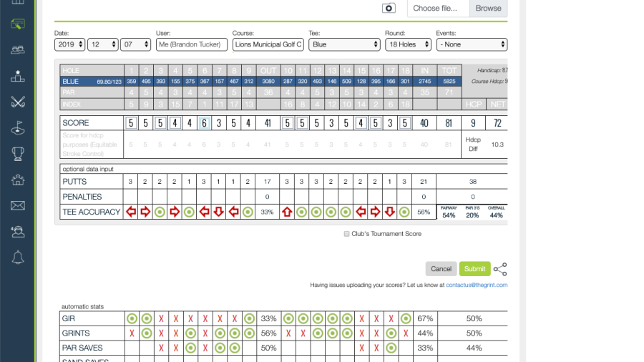Expand the Events dropdown showing None
Viewport: 644px width, 362px height.
pyautogui.click(x=472, y=44)
